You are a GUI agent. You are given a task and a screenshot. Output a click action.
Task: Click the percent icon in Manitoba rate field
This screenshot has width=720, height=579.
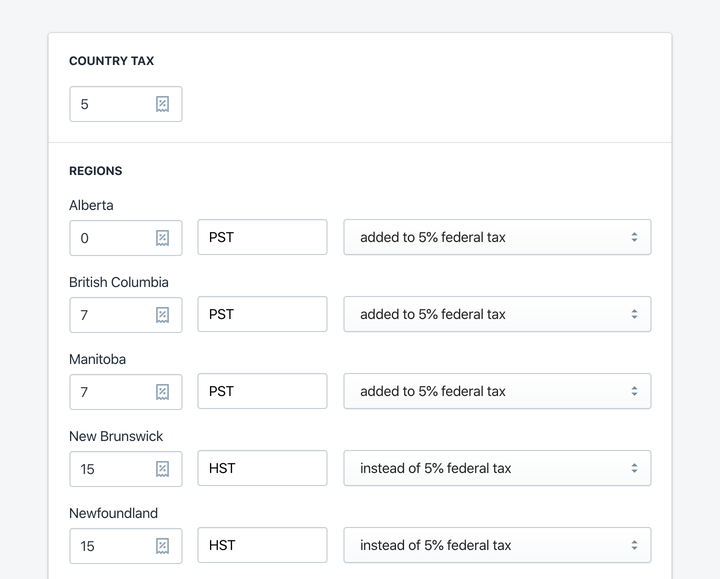[x=162, y=392]
